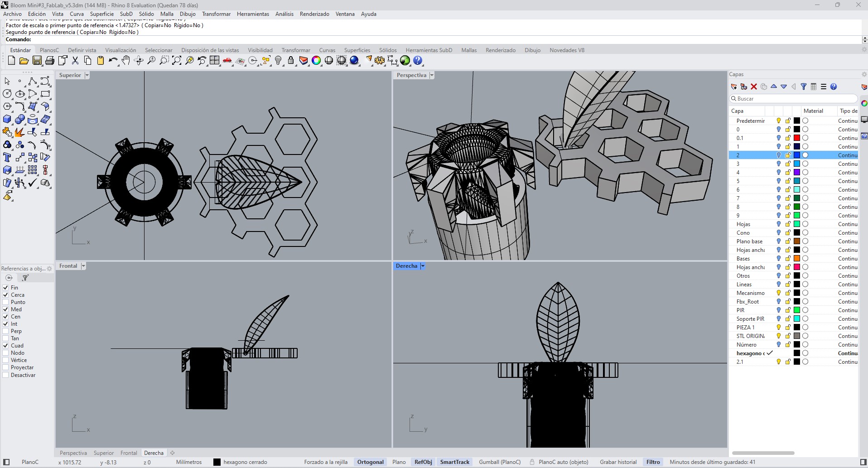Toggle the Cerca object snap checkbox
Screen dimensions: 868x468
tap(6, 295)
